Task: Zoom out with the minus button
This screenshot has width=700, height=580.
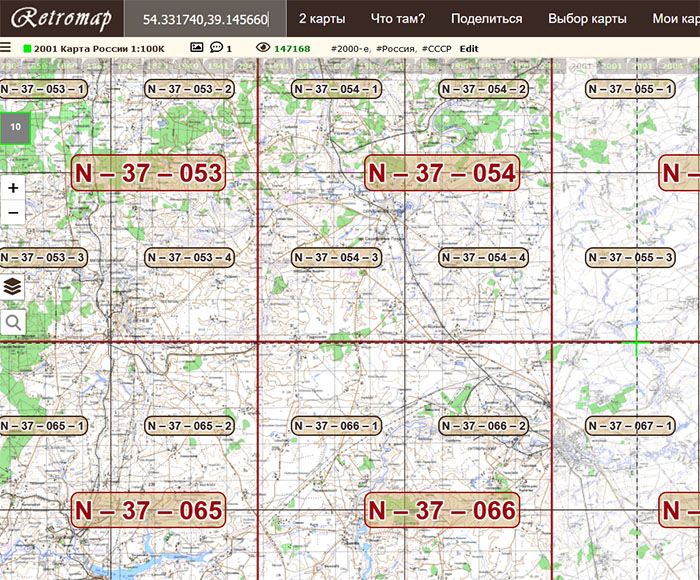Action: point(13,213)
